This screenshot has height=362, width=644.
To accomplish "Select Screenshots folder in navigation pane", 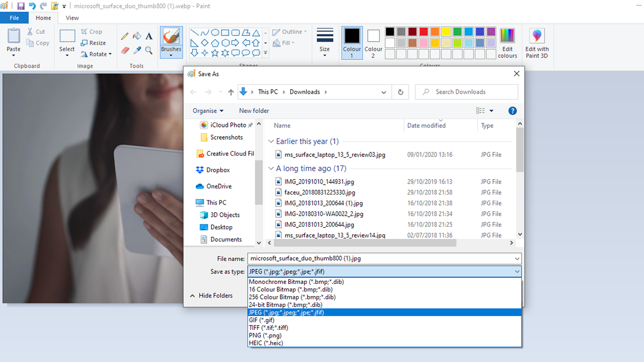I will point(222,138).
